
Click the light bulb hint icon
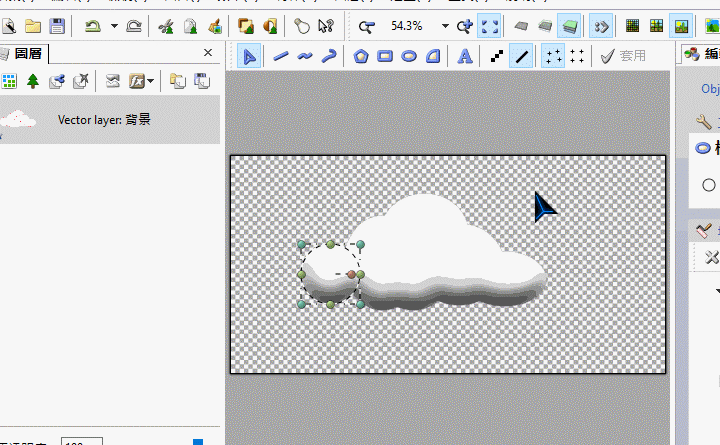[302, 26]
